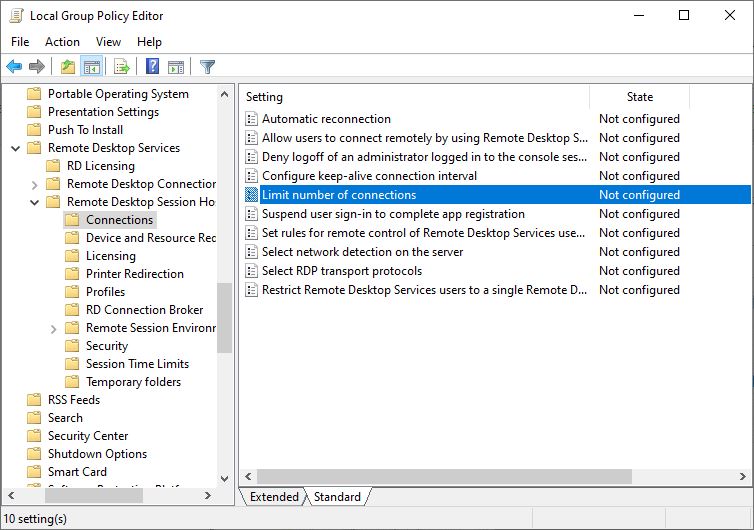Click the Security folder icon
This screenshot has width=754, height=530.
[72, 346]
